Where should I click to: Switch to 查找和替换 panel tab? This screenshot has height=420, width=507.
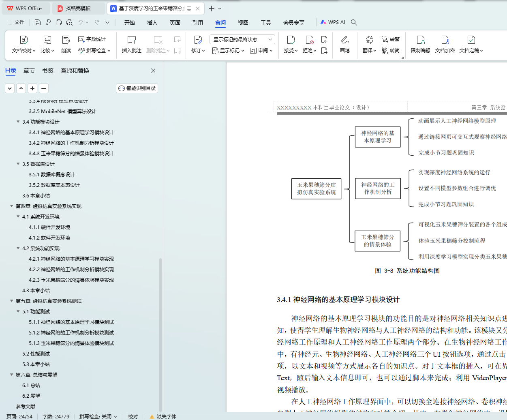tap(75, 71)
